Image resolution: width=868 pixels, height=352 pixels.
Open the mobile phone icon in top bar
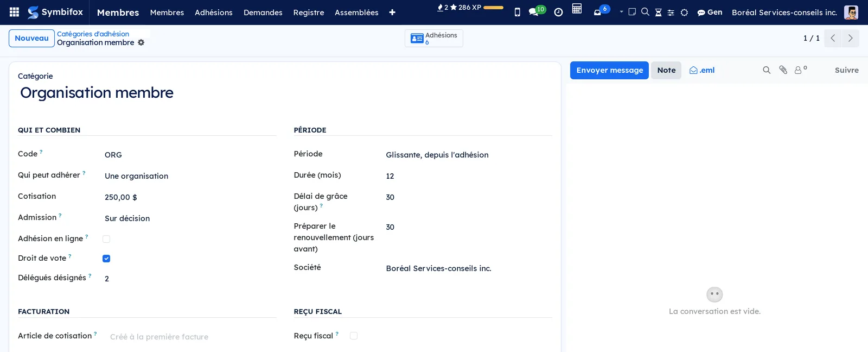(517, 12)
